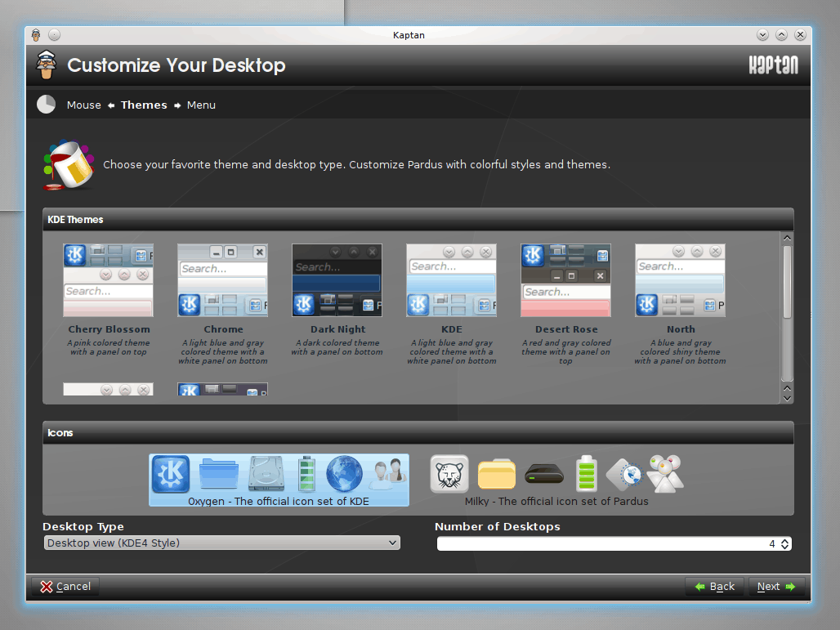The width and height of the screenshot is (840, 630).
Task: Click the Oxygen globe icon
Action: [x=345, y=474]
